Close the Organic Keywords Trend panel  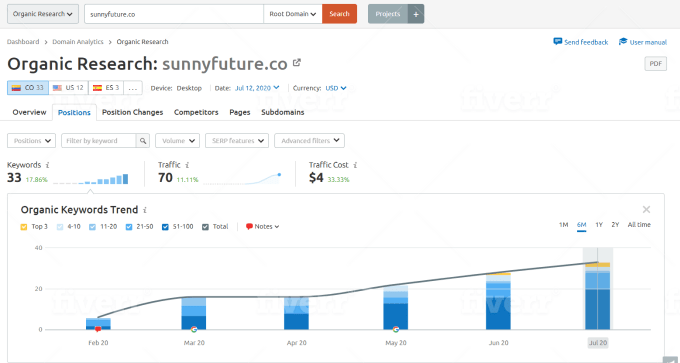(646, 209)
